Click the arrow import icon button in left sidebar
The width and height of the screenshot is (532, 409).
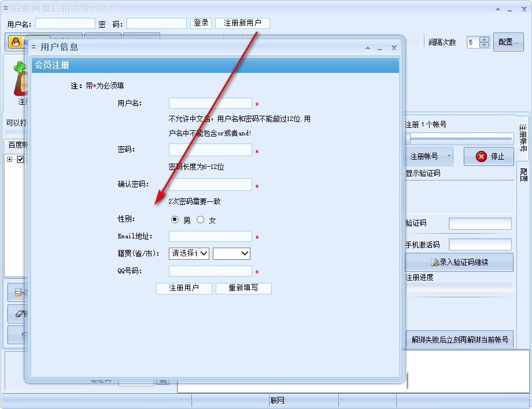[23, 334]
